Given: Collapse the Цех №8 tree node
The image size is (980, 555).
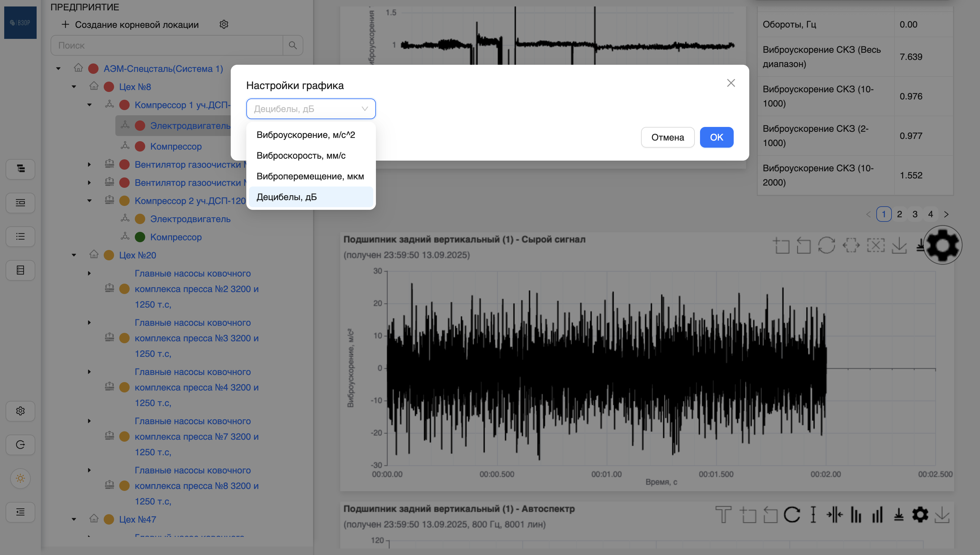Looking at the screenshot, I should pyautogui.click(x=74, y=87).
